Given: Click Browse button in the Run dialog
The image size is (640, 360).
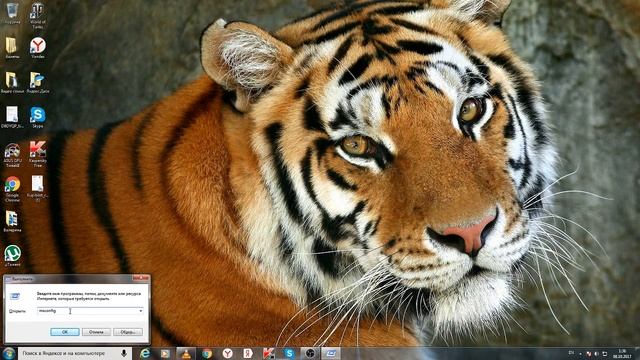Looking at the screenshot, I should click(x=128, y=332).
